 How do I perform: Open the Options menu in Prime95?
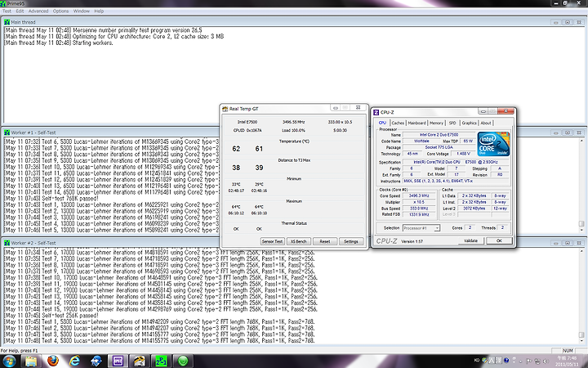point(60,11)
